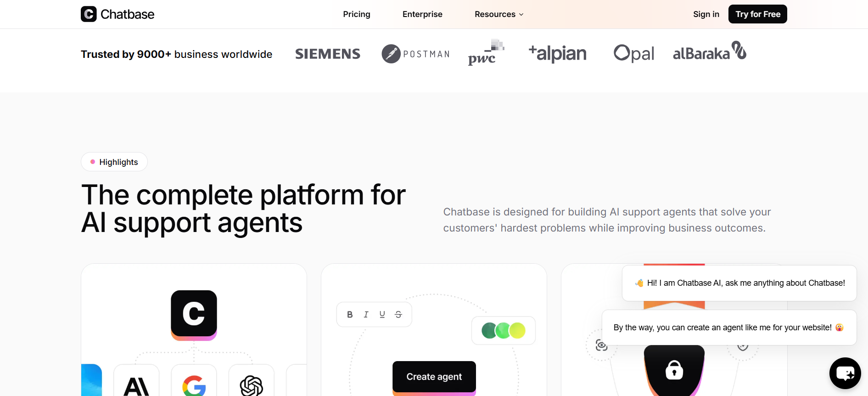Click the Italic formatting icon
The width and height of the screenshot is (868, 396).
pos(366,315)
